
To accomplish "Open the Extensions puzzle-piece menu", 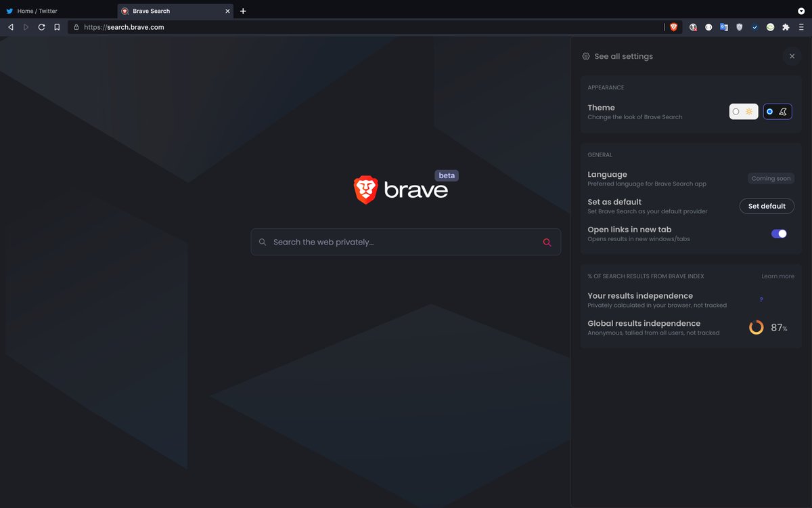I will click(x=786, y=27).
